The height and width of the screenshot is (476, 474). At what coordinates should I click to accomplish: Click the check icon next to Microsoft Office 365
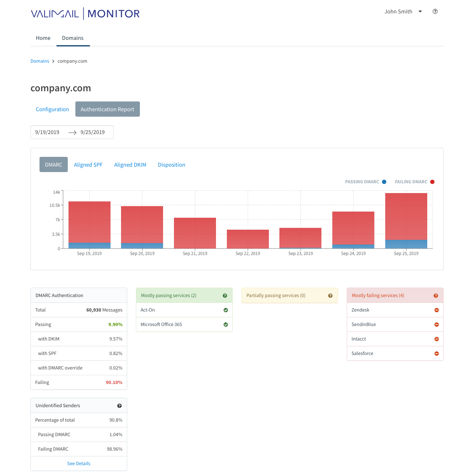226,324
